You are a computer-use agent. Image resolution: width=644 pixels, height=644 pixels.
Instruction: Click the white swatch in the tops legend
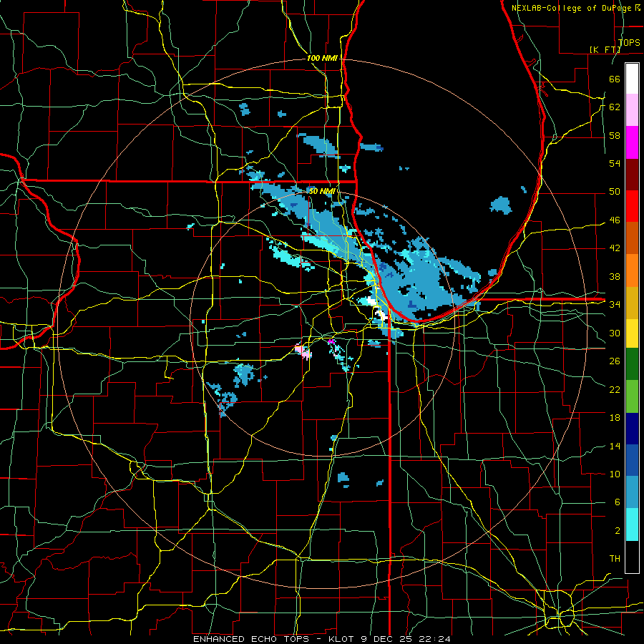632,79
